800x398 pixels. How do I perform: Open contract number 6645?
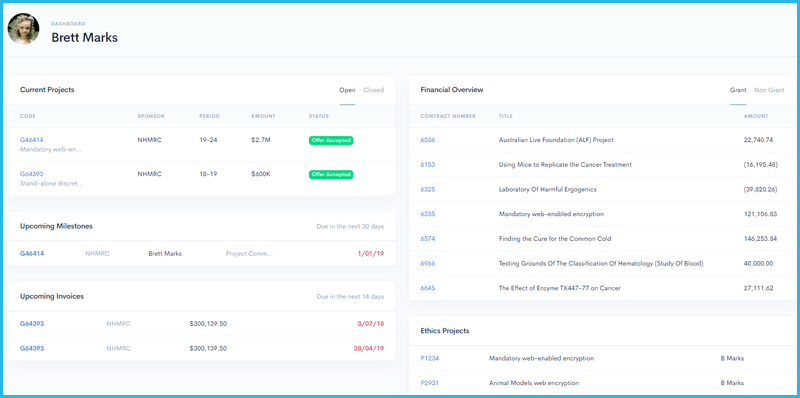tap(428, 288)
